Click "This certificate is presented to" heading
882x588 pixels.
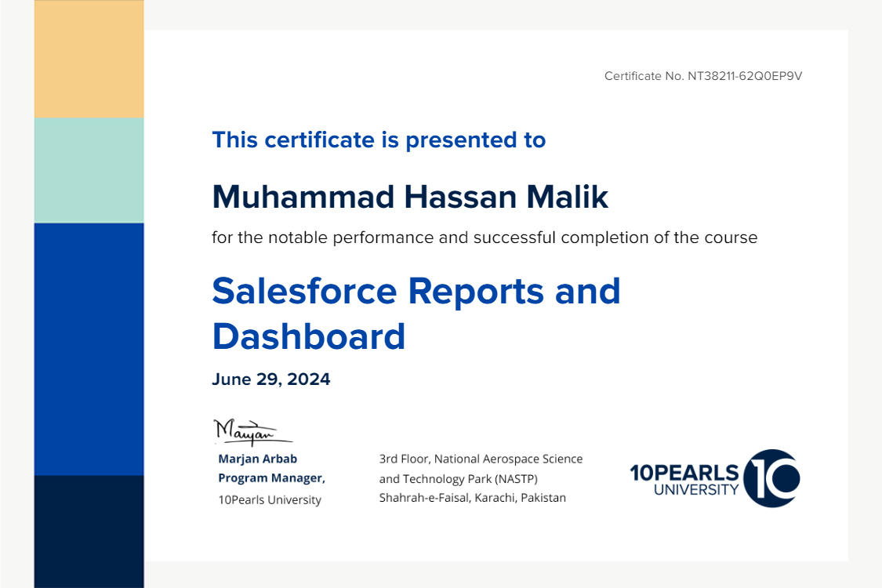(x=378, y=140)
